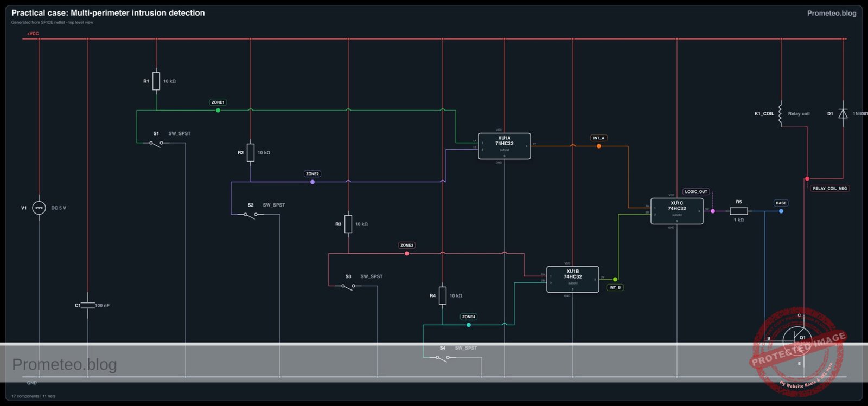
Task: Click the diagram title heading
Action: pos(108,12)
